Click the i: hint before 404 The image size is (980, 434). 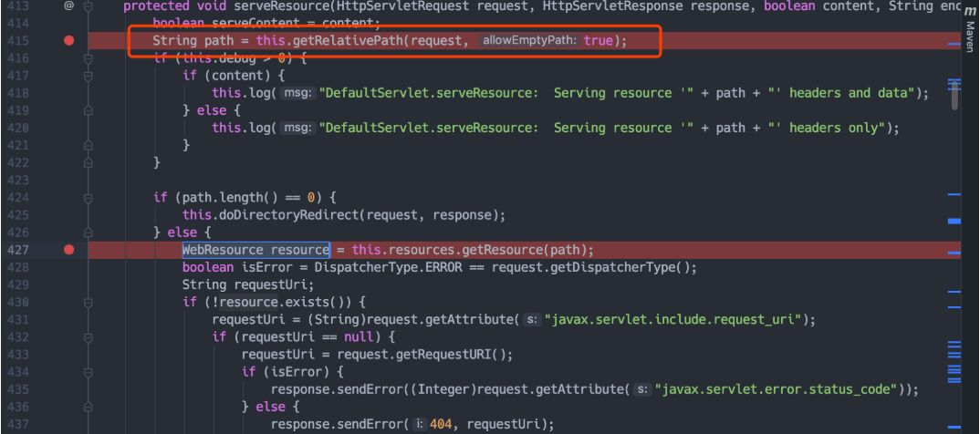tap(420, 425)
